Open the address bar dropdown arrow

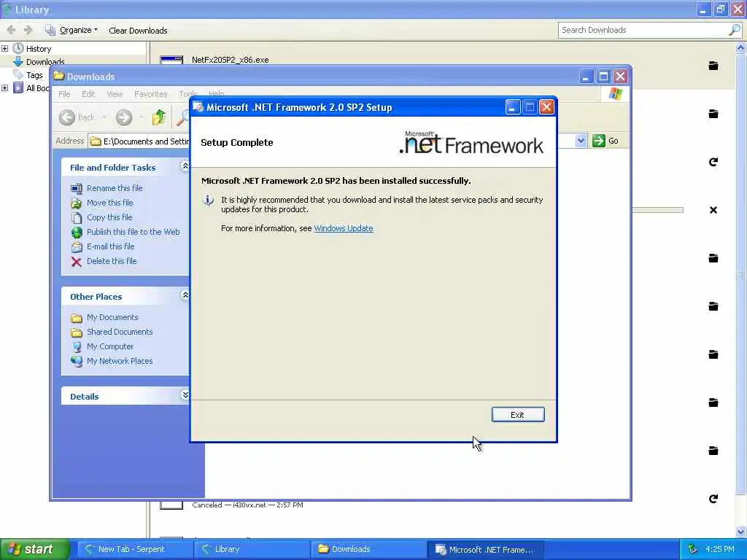[x=581, y=141]
